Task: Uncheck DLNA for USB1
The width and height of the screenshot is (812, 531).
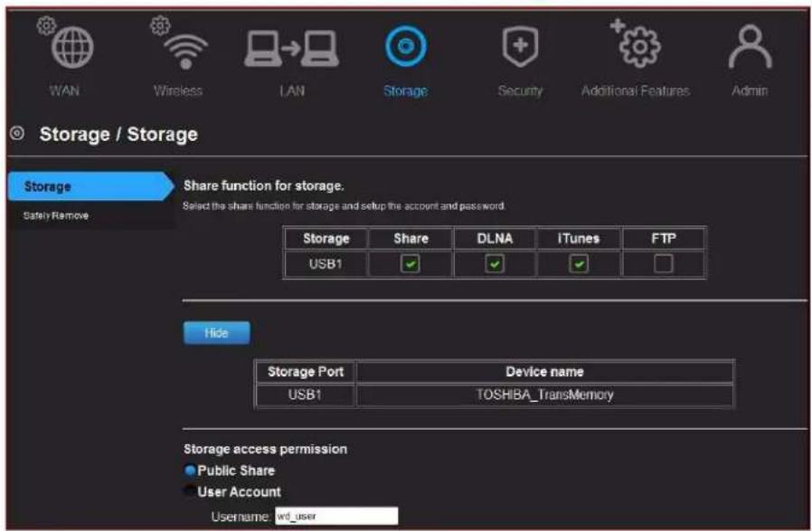Action: 495,264
